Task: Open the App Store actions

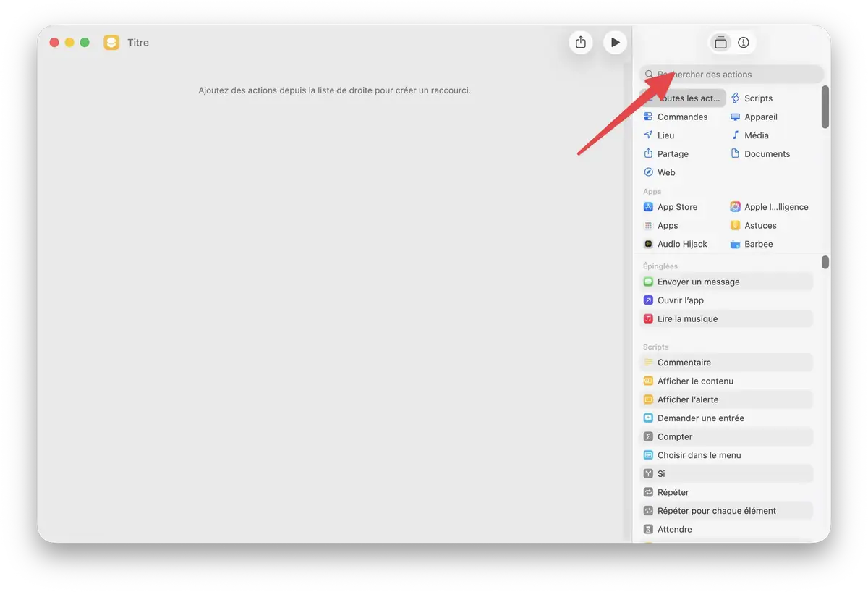Action: click(676, 206)
